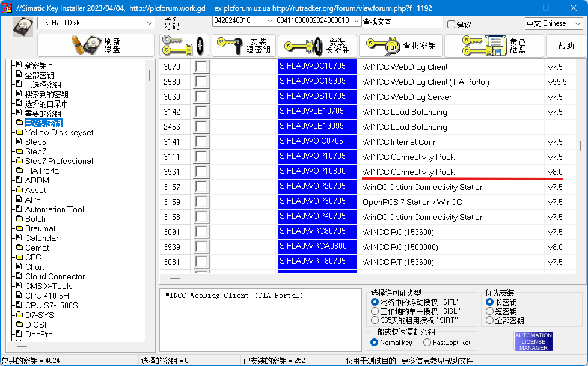Open the 中文 Chinese language dropdown
Viewport: 588px width, 366px height.
[554, 23]
